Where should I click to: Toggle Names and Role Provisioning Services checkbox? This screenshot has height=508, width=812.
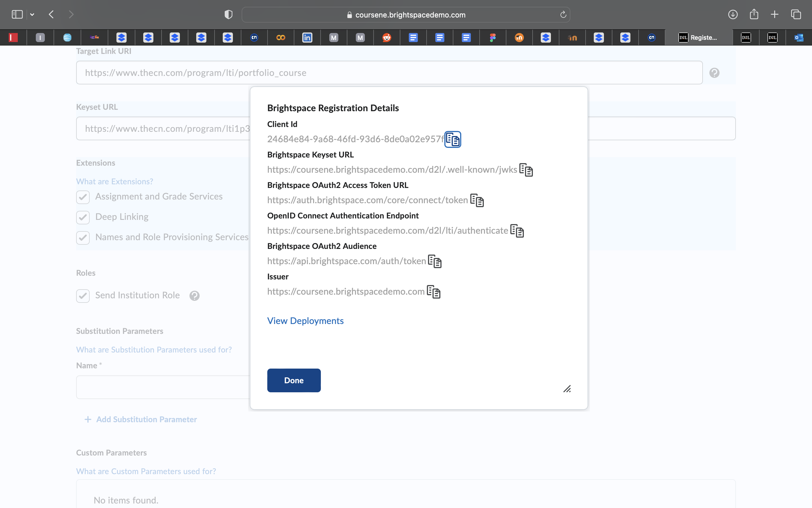(x=83, y=238)
